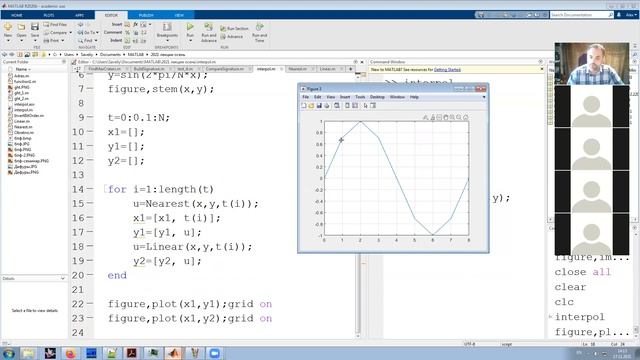Image resolution: width=640 pixels, height=360 pixels.
Task: Open the Print dropdown
Action: [62, 41]
